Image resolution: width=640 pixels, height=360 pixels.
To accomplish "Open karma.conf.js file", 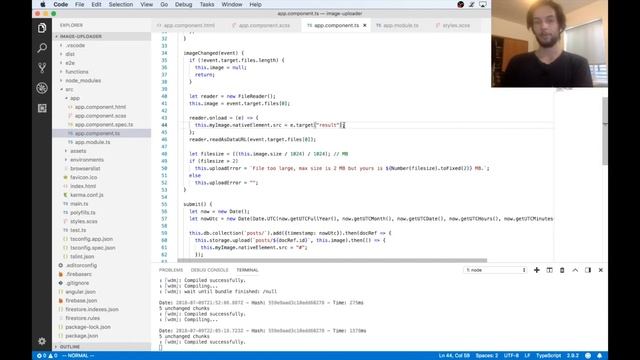I will coord(101,195).
